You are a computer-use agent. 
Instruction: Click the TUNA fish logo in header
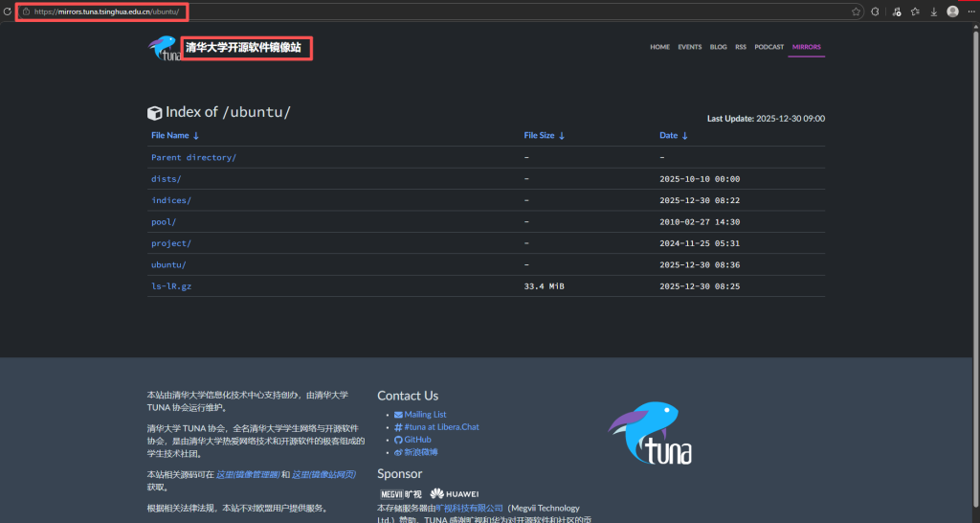pos(163,48)
